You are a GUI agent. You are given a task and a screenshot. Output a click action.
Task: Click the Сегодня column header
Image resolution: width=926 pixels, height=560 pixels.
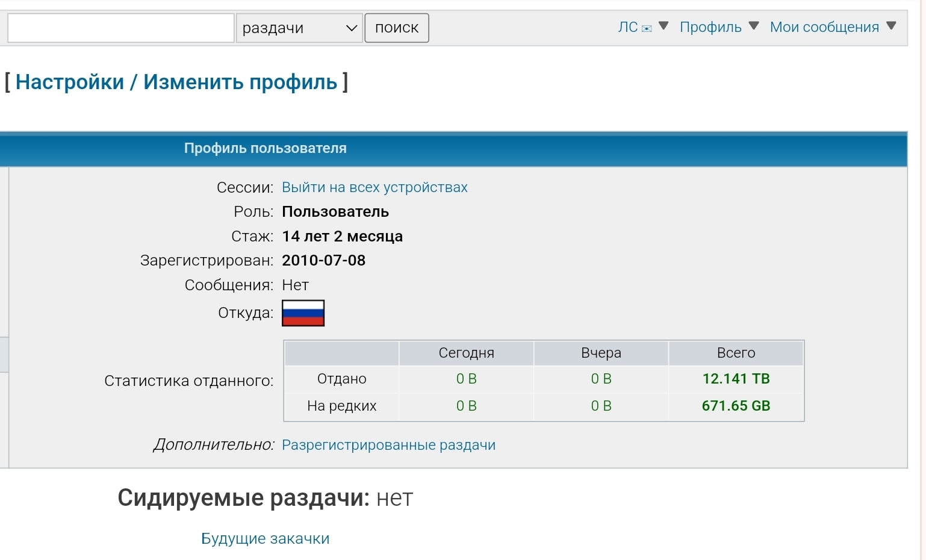tap(467, 353)
